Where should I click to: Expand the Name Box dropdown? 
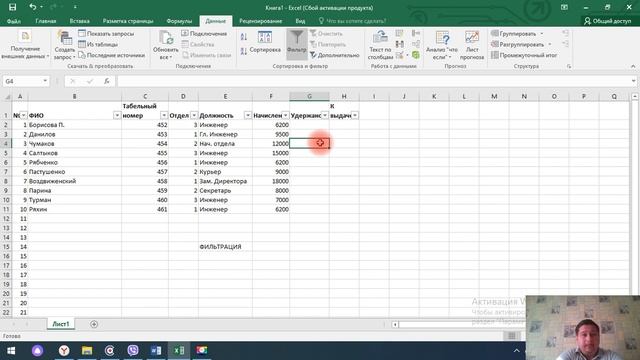45,81
